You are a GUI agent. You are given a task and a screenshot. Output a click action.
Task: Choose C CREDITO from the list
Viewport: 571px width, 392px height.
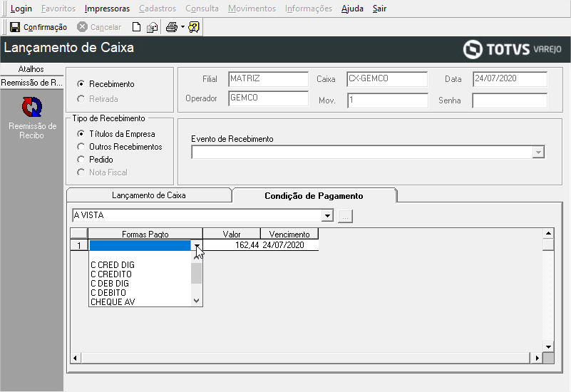pyautogui.click(x=140, y=274)
